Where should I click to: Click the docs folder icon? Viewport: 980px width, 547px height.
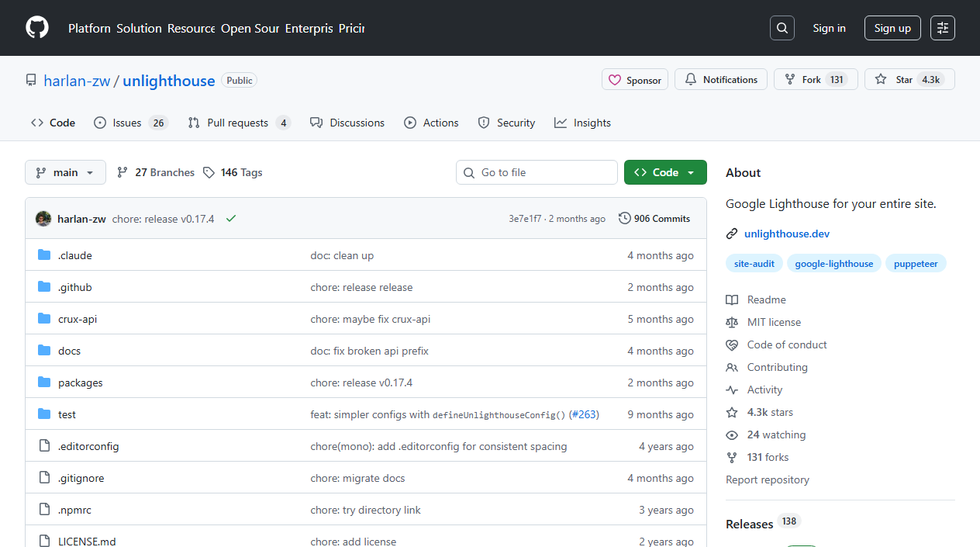(x=44, y=351)
